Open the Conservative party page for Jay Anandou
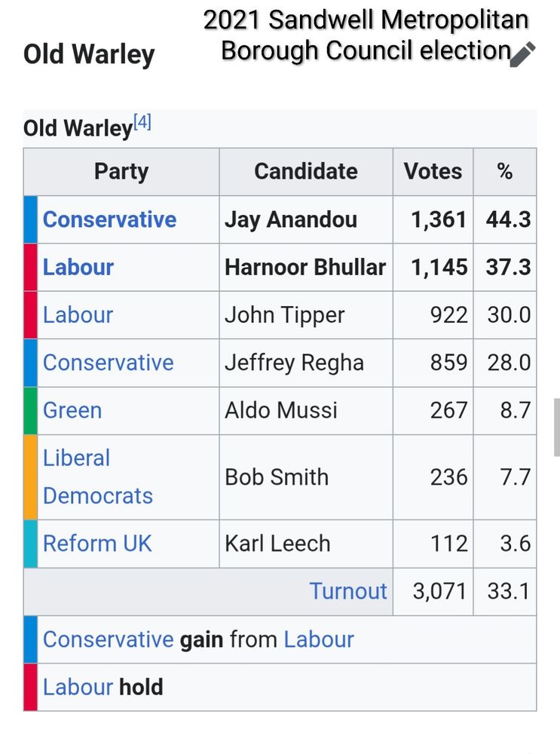Screen dimensions: 560x754 click(109, 219)
